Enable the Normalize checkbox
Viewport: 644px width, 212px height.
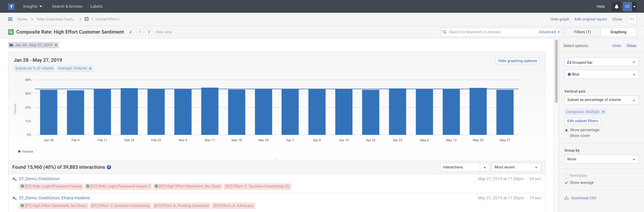point(567,176)
